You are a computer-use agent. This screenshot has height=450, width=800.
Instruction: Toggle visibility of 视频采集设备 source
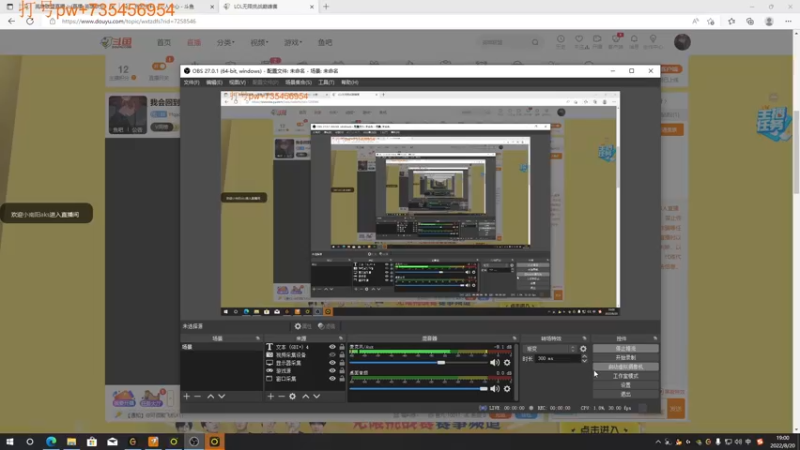(332, 355)
